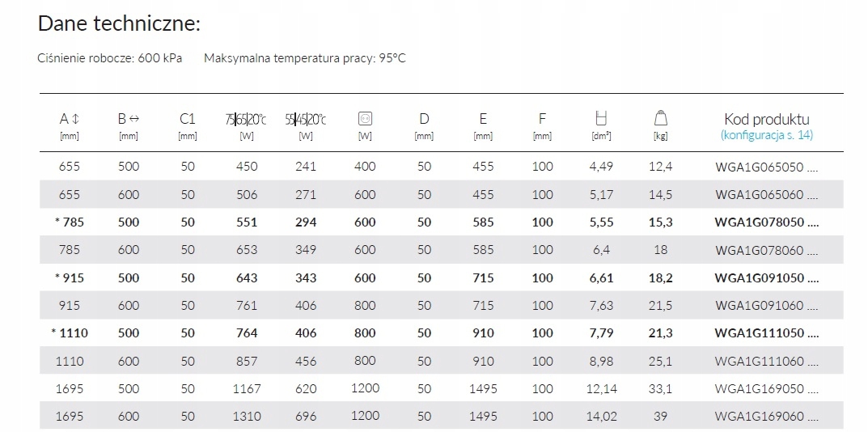This screenshot has width=868, height=432.
Task: Click the weight icon above kg
Action: tap(660, 119)
